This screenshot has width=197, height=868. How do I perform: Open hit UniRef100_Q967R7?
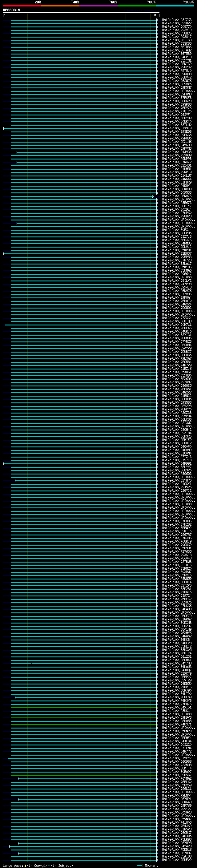click(x=177, y=535)
